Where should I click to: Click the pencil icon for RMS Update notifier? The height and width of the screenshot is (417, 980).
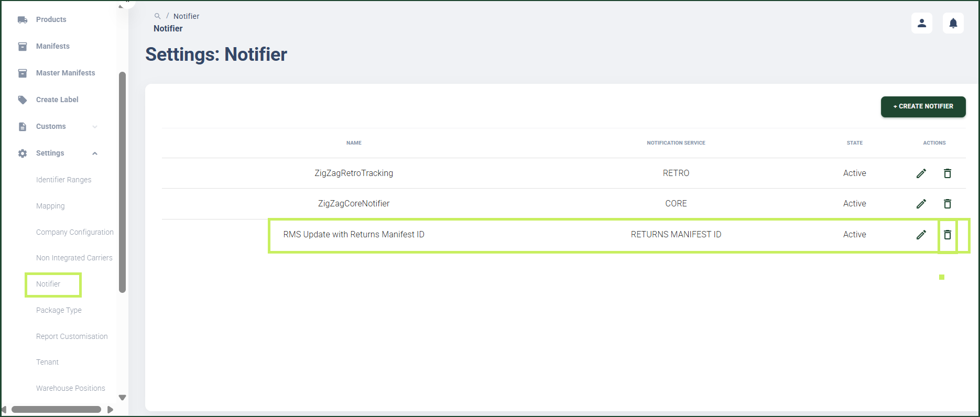tap(921, 235)
